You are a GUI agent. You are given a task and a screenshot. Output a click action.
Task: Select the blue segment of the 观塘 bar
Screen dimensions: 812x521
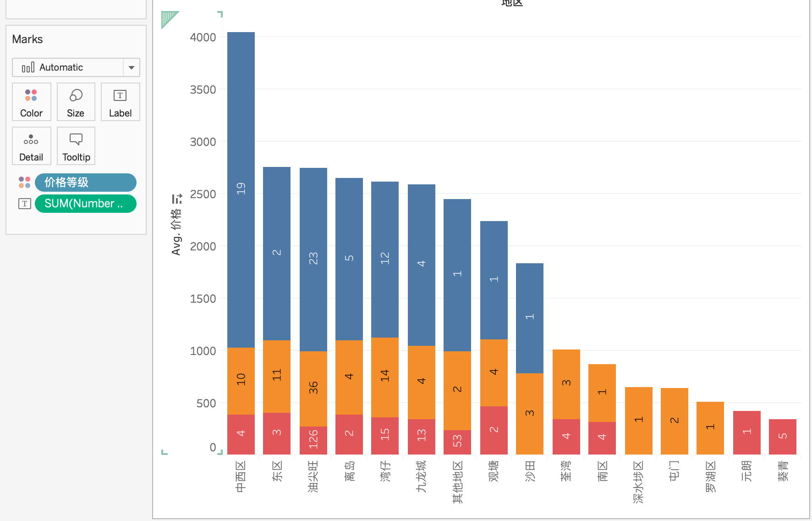click(494, 280)
